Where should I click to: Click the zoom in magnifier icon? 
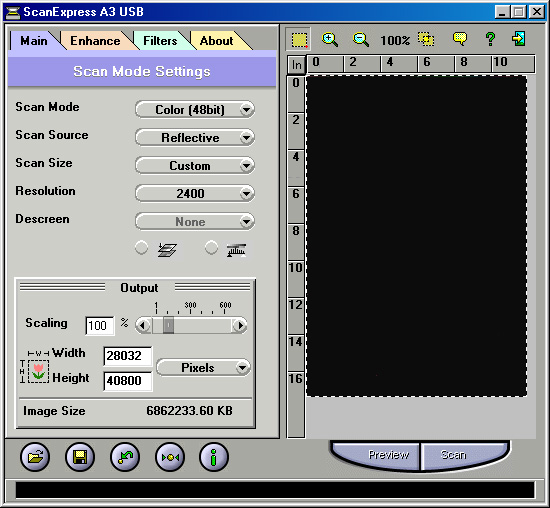[x=330, y=39]
